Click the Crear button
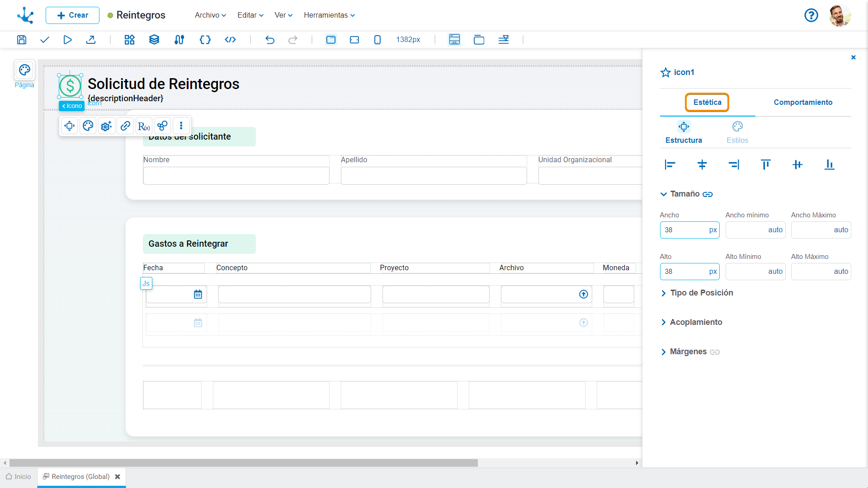The image size is (868, 488). point(72,15)
